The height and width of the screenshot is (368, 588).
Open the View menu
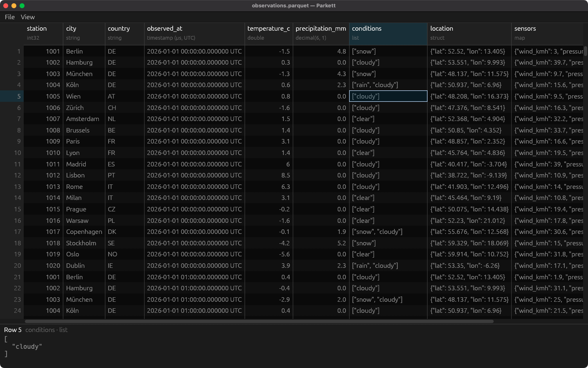(28, 17)
